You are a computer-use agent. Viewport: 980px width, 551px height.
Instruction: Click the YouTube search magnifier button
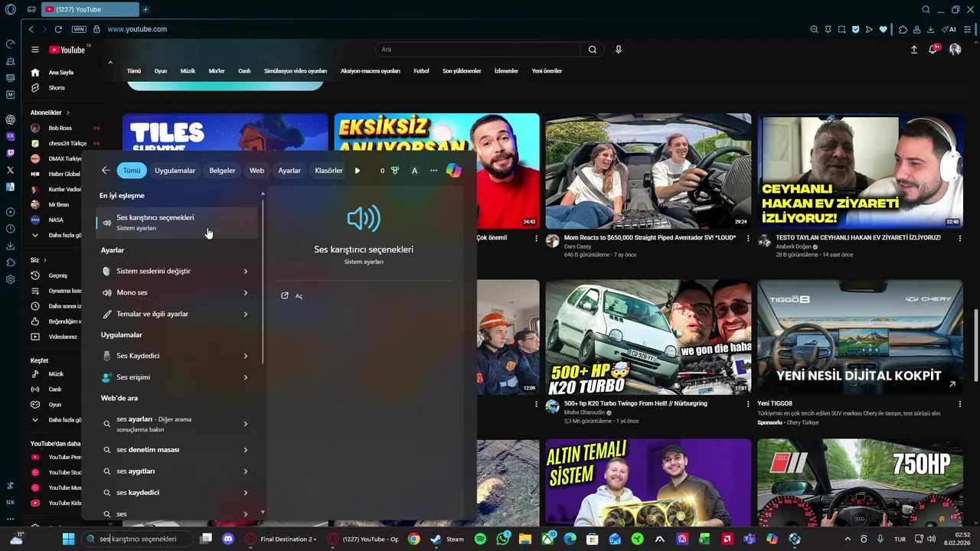click(x=592, y=50)
